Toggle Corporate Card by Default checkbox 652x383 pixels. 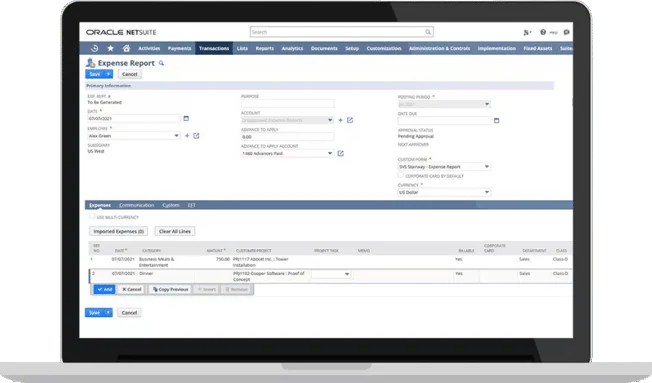pyautogui.click(x=401, y=175)
